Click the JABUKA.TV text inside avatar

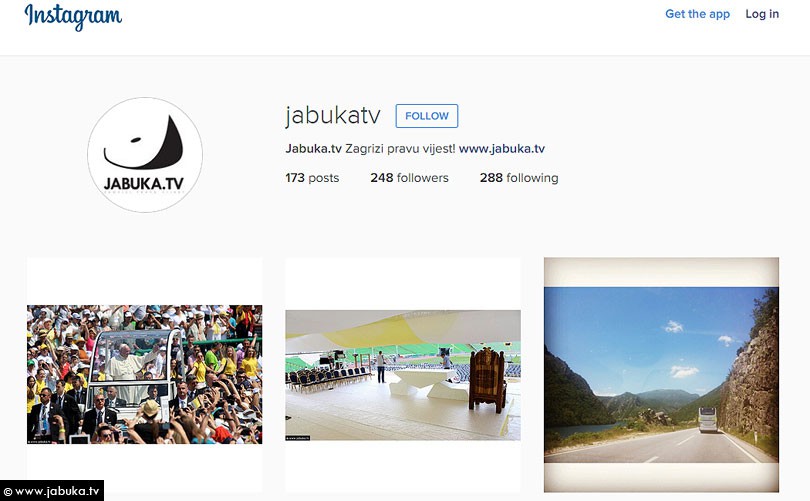[x=144, y=183]
